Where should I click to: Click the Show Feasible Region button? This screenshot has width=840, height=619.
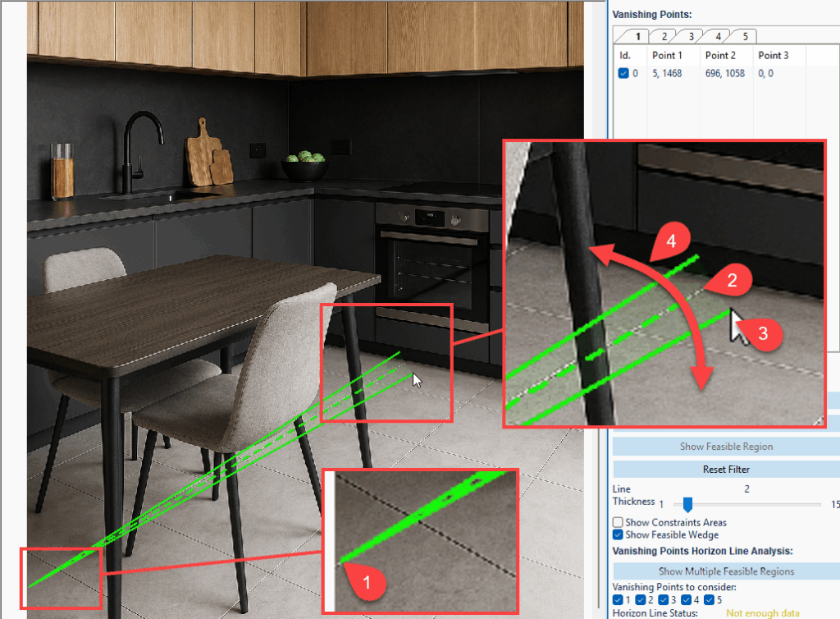[x=724, y=446]
